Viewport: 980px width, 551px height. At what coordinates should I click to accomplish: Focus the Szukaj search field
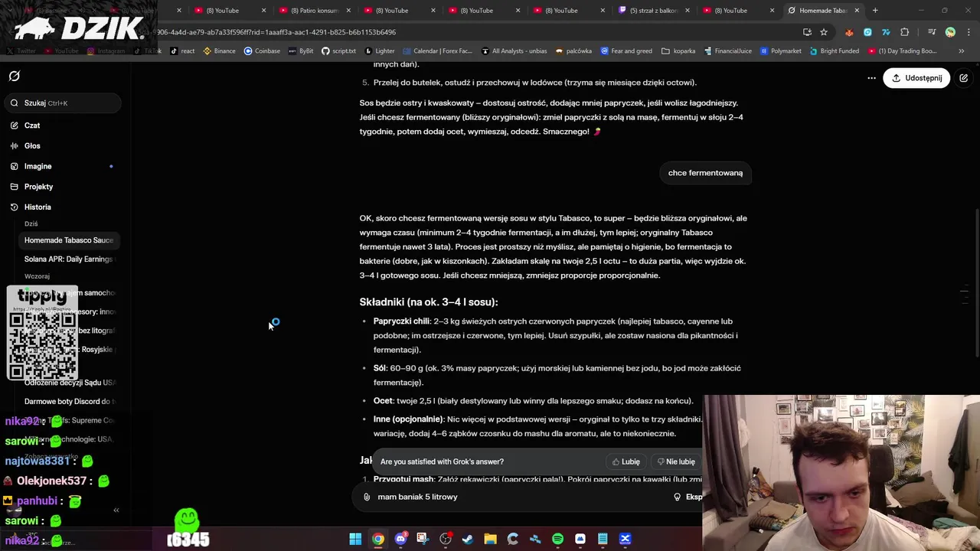pyautogui.click(x=63, y=103)
